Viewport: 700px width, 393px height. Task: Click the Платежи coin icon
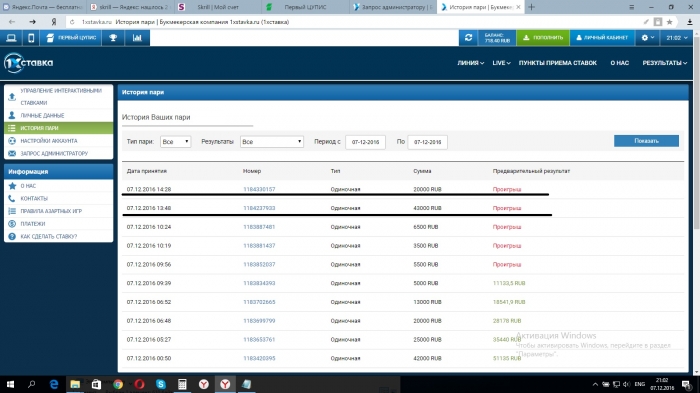click(x=12, y=224)
